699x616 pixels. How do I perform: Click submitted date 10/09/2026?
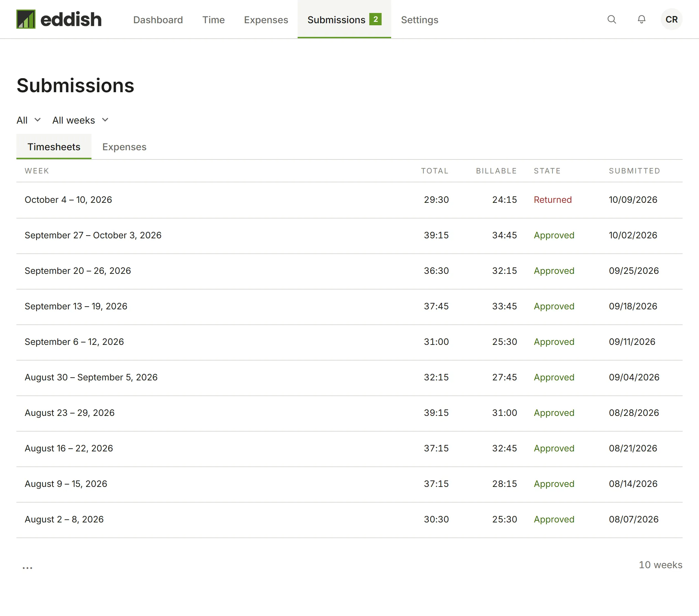pos(633,200)
